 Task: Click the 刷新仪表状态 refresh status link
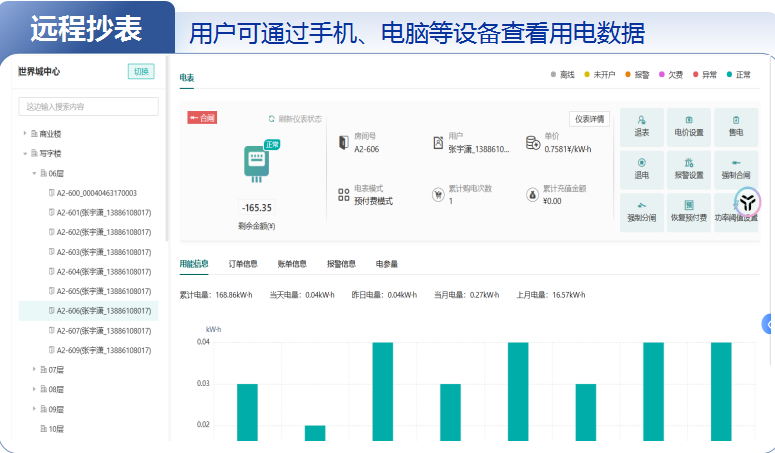(300, 119)
